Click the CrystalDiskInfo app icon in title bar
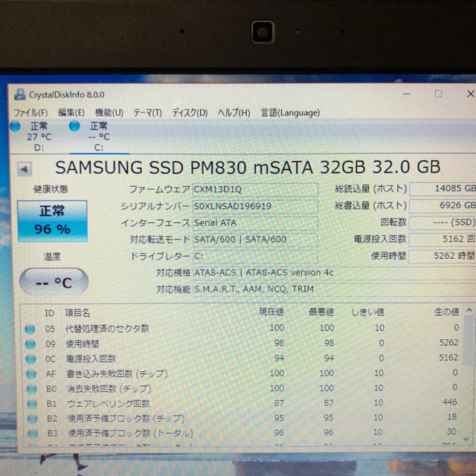The image size is (476, 476). 20,94
